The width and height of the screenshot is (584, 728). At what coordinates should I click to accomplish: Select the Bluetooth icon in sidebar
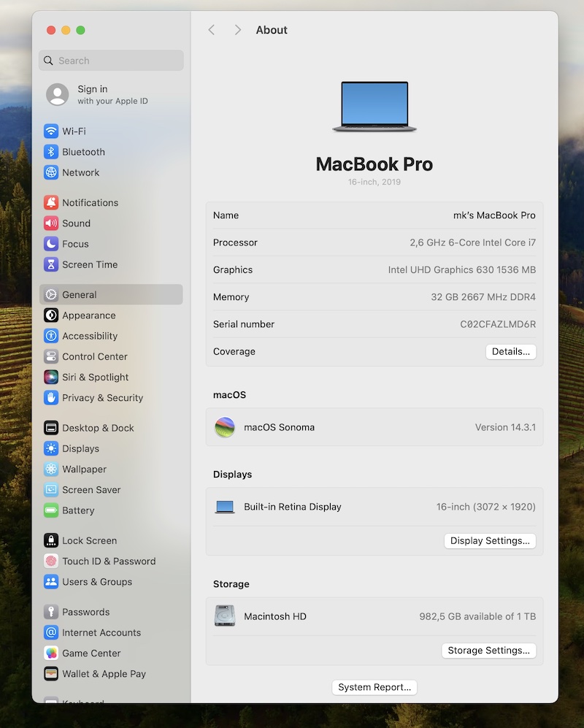51,152
